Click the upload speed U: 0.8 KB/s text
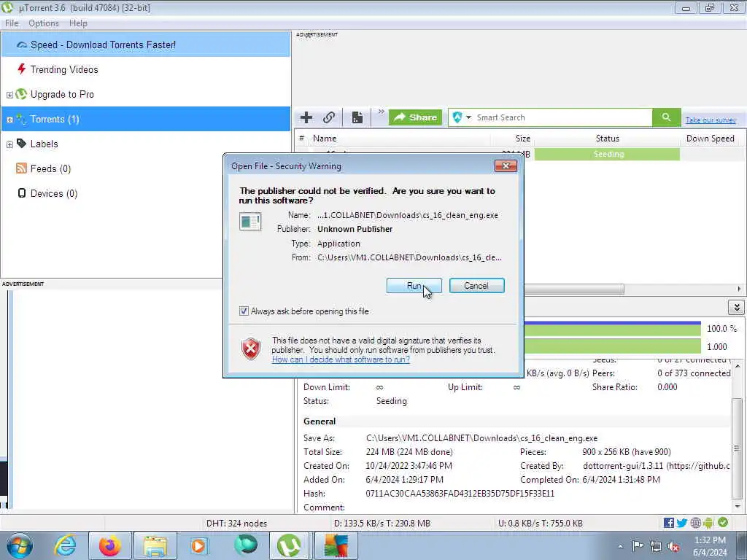 (541, 524)
